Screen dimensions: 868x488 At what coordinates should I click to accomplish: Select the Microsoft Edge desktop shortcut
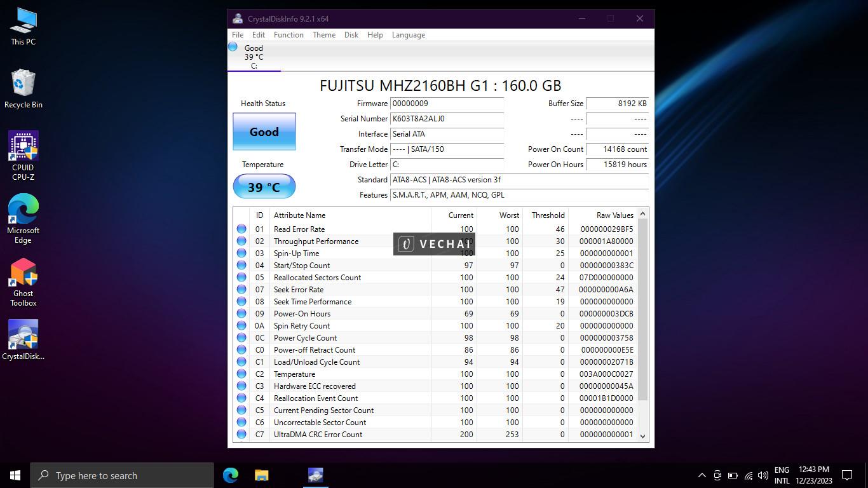point(24,219)
